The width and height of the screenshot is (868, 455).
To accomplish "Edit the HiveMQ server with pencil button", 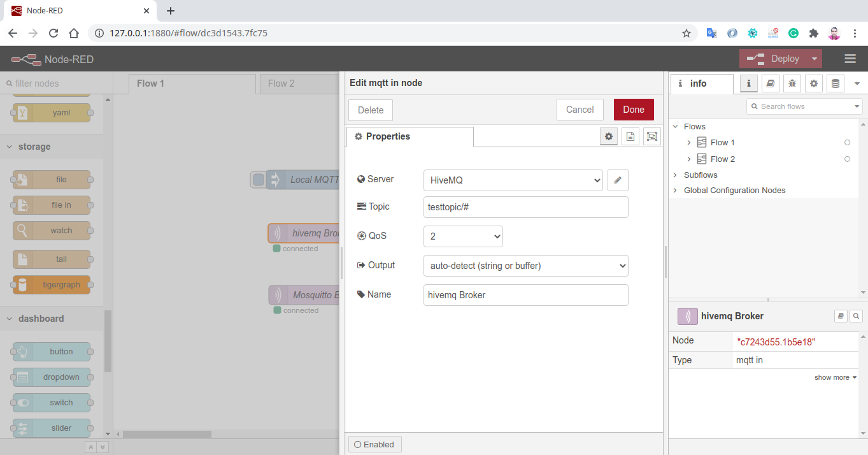I will pos(618,180).
